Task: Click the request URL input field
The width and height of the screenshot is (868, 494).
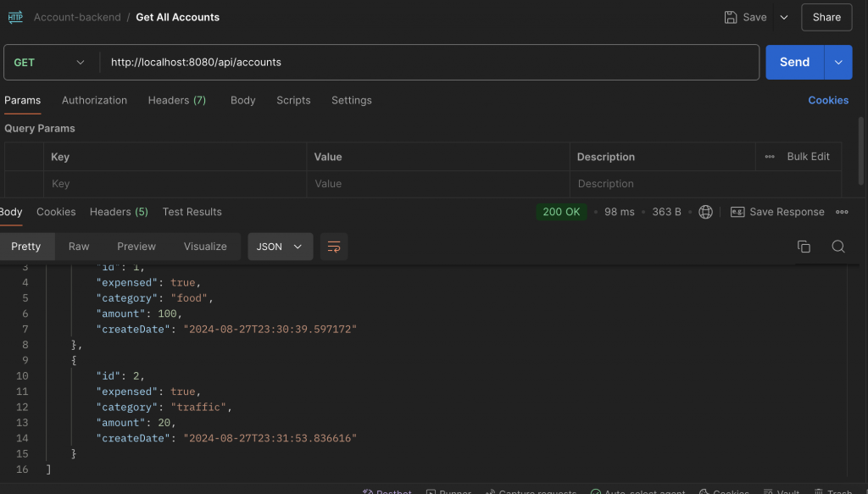Action: pyautogui.click(x=430, y=63)
